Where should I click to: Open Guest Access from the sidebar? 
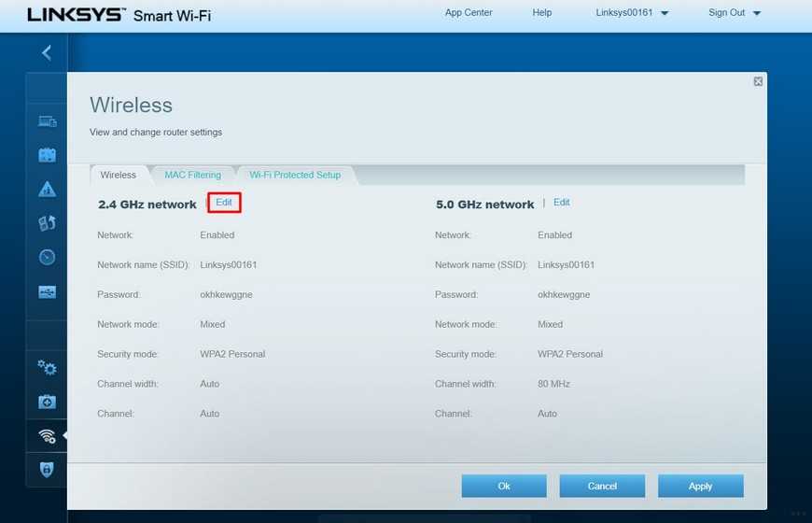click(47, 155)
